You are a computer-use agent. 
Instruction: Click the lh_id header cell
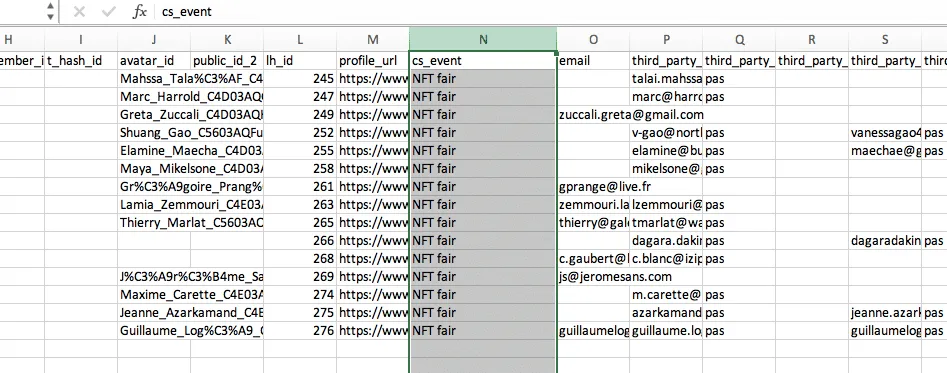point(300,60)
